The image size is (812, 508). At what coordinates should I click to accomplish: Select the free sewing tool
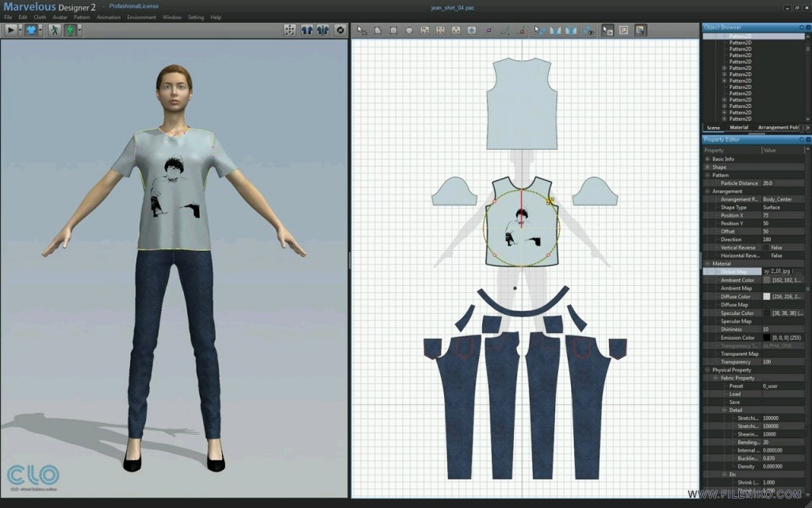pyautogui.click(x=571, y=31)
